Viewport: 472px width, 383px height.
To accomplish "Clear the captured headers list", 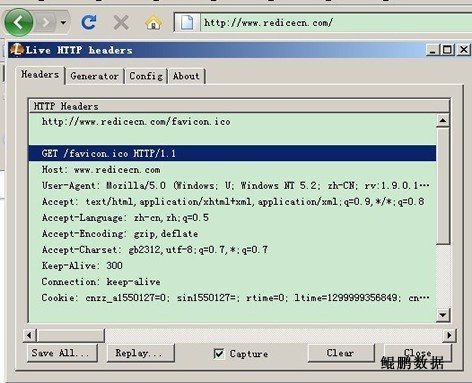I will [x=341, y=353].
